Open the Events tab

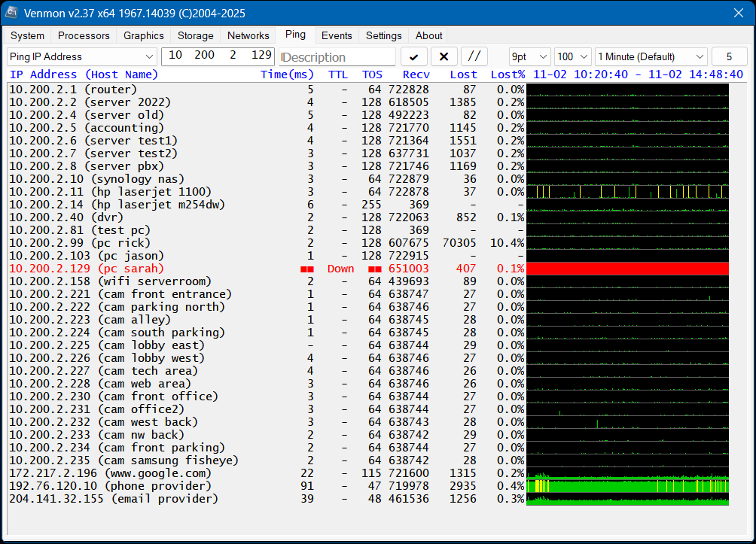(337, 35)
